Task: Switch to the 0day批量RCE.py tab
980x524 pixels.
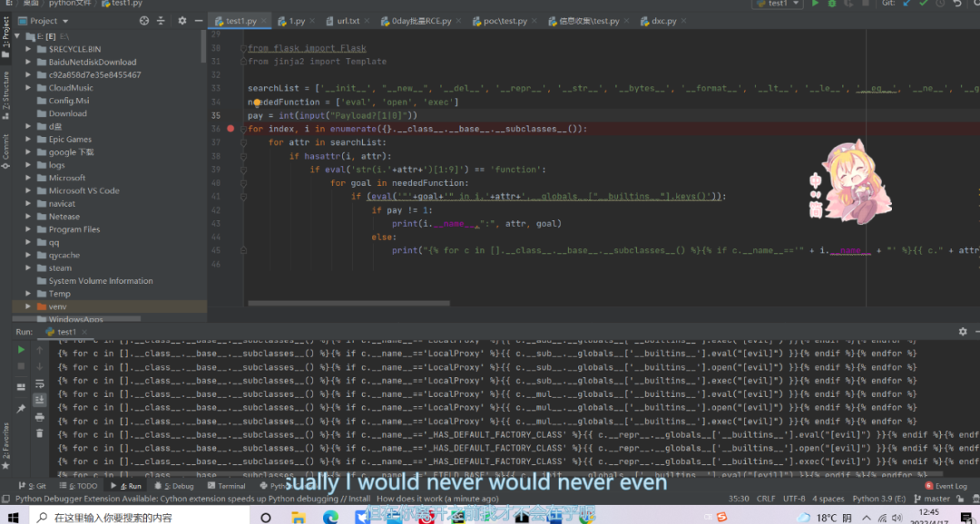Action: [421, 21]
